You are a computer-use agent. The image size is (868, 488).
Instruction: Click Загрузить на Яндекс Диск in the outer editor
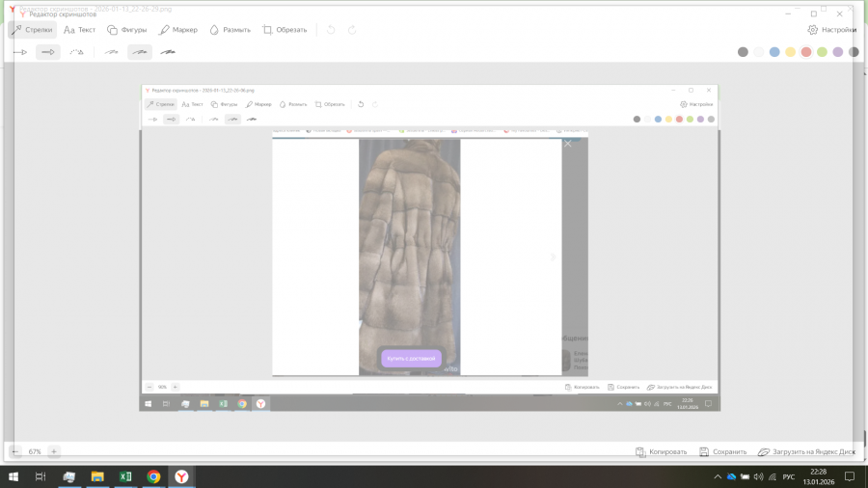click(x=806, y=451)
